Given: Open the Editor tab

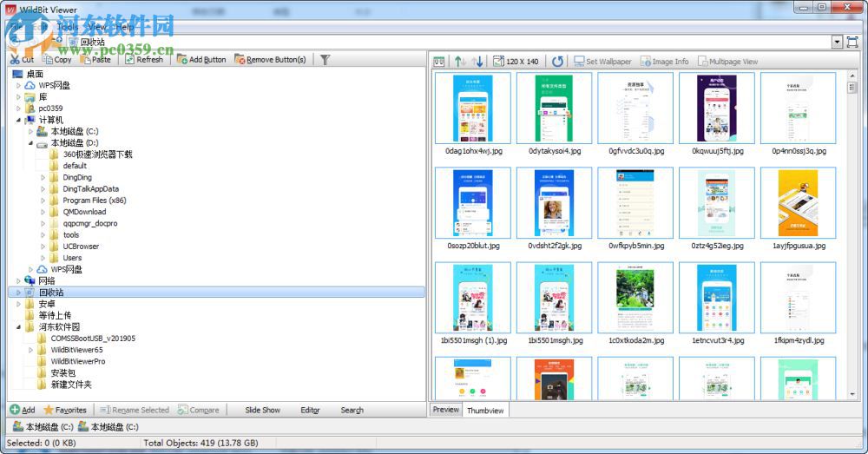Looking at the screenshot, I should tap(310, 410).
